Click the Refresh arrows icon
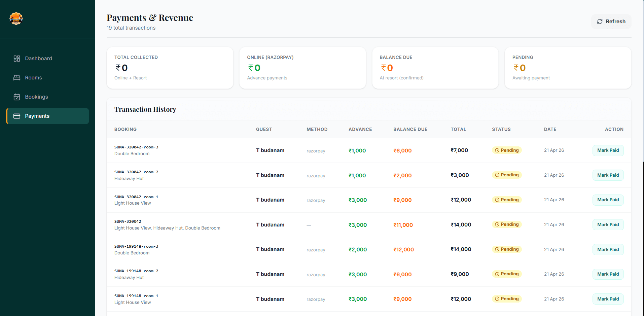 (x=600, y=22)
